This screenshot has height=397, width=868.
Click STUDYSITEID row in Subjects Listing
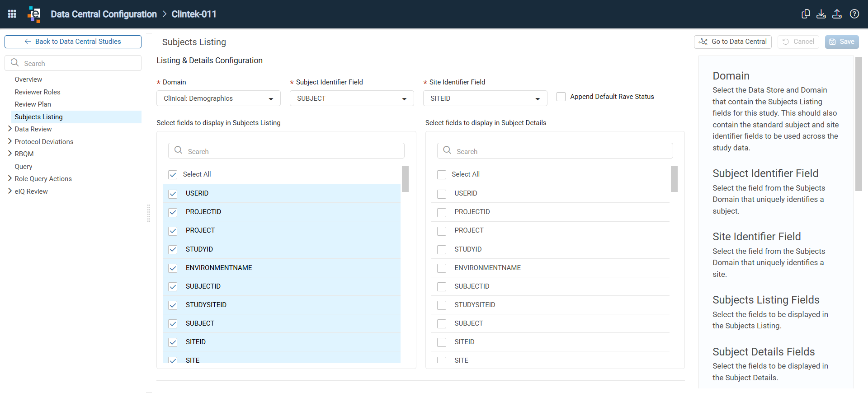click(x=282, y=305)
